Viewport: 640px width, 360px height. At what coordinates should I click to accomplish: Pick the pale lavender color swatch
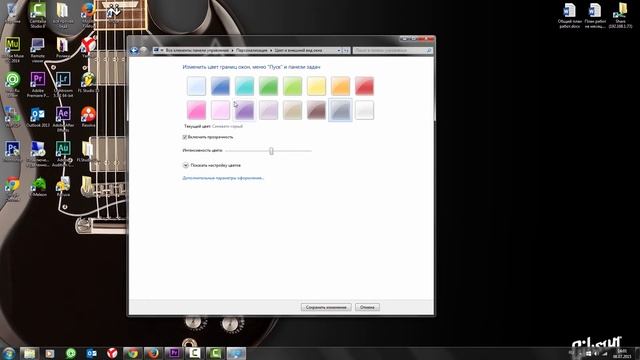point(269,110)
